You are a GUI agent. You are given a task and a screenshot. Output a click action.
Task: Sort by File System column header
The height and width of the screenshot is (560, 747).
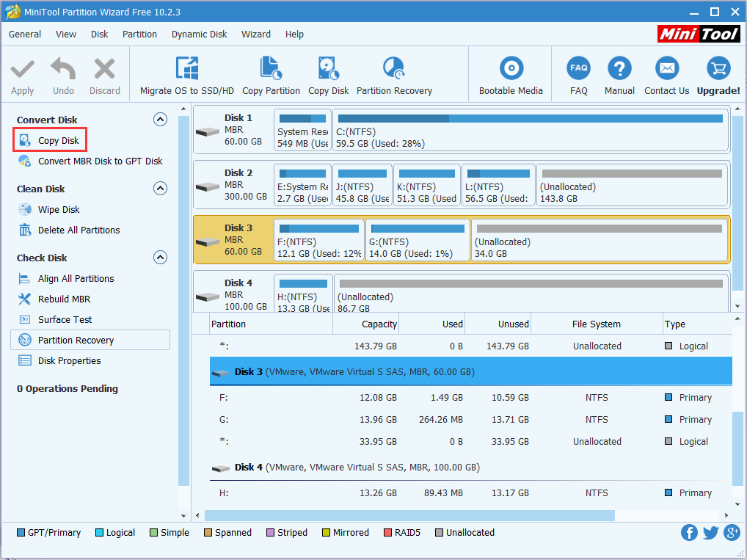pyautogui.click(x=597, y=324)
